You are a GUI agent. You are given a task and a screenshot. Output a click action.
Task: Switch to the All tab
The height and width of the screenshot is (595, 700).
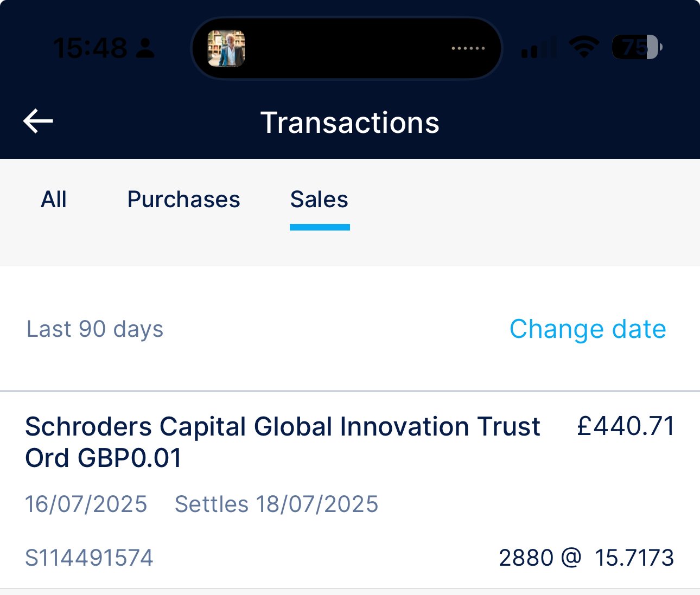(x=54, y=200)
